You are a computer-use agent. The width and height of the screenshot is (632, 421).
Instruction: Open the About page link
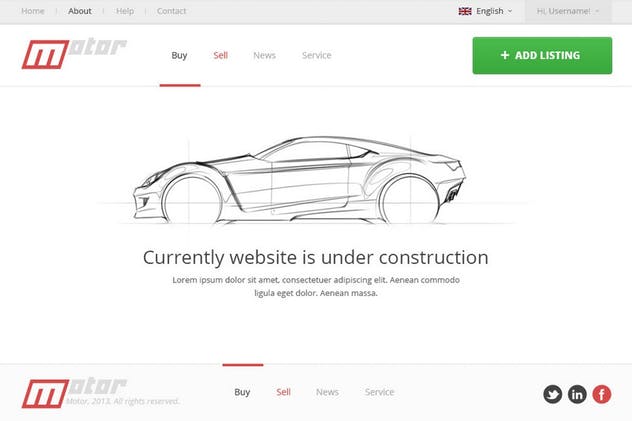[80, 11]
